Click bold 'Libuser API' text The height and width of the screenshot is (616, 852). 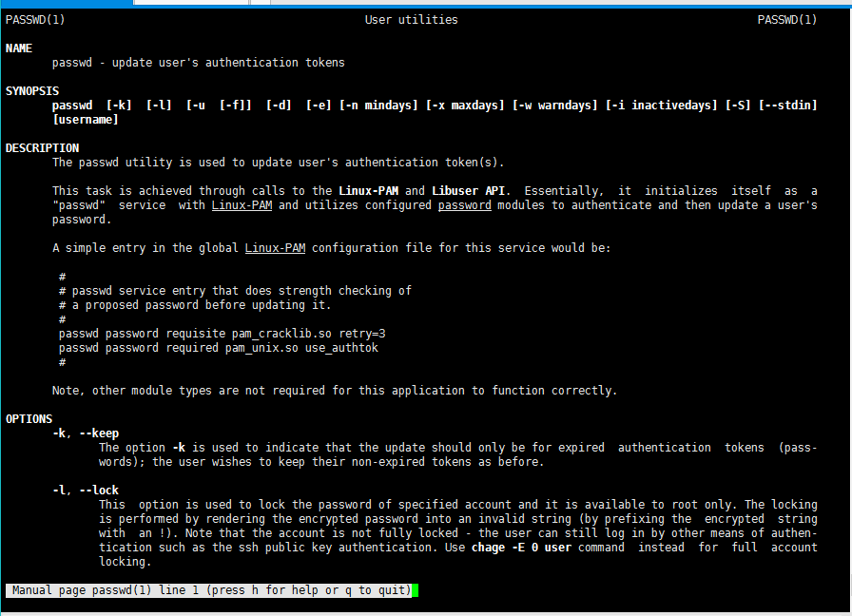pos(469,191)
